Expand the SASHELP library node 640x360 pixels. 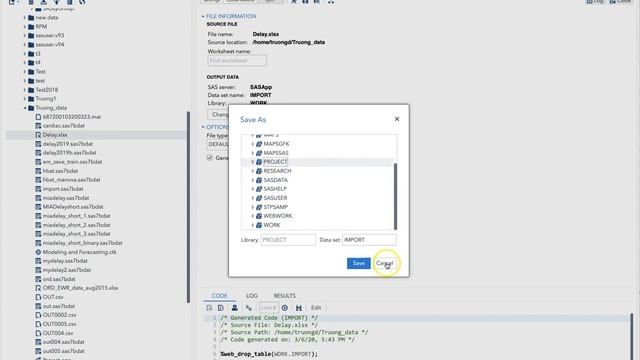[x=253, y=189]
